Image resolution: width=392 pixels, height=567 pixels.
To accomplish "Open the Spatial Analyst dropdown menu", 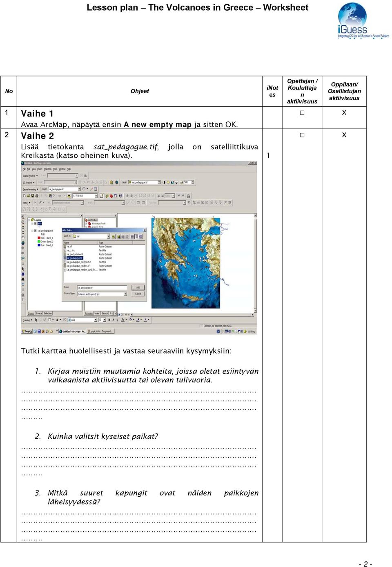I will point(30,176).
